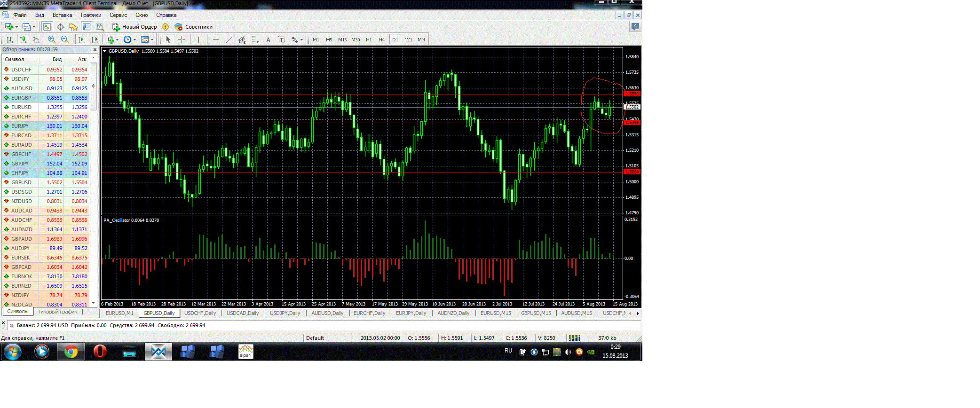Open the New Chart icon
The height and width of the screenshot is (408, 980).
coord(9,27)
